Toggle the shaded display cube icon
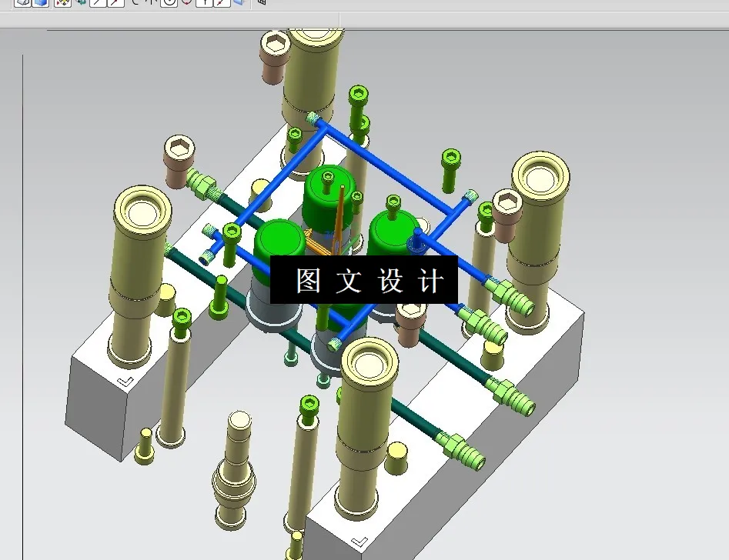The image size is (729, 560). [x=40, y=3]
